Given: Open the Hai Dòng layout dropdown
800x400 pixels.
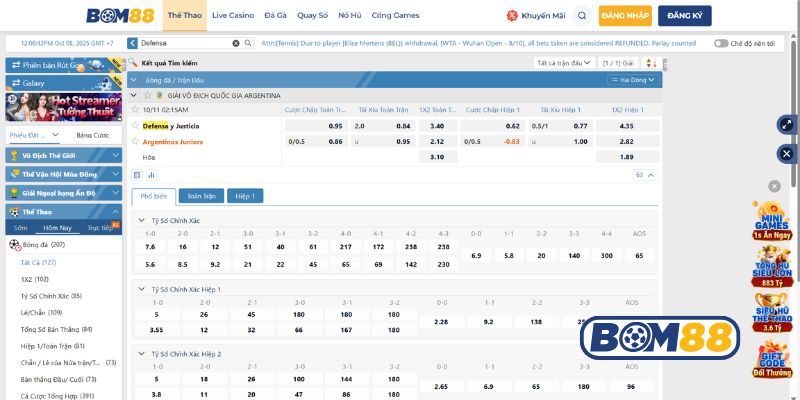Looking at the screenshot, I should pyautogui.click(x=633, y=80).
